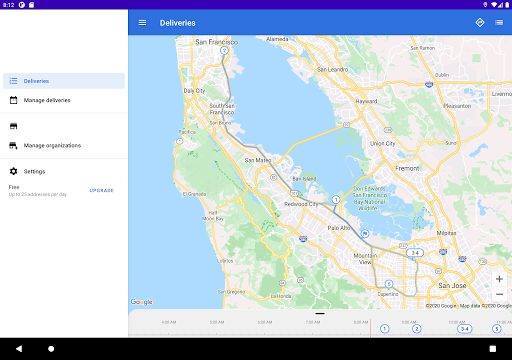This screenshot has width=512, height=360.
Task: Select stop 1 marker near Redwood City
Action: tap(336, 199)
